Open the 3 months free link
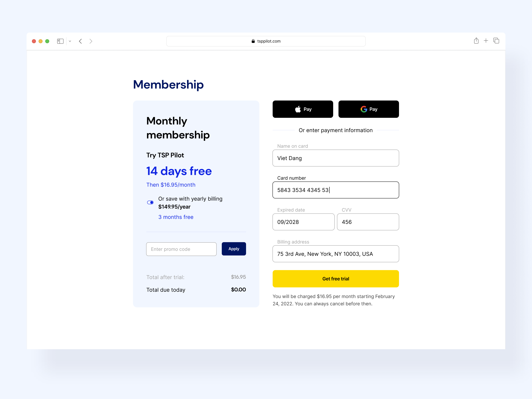 pos(176,217)
